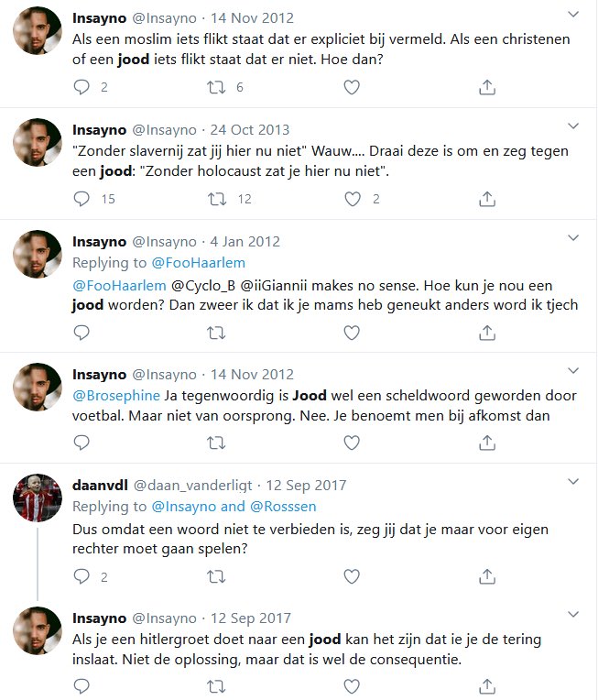Like the first tweet about moslim
This screenshot has height=700, width=598.
(x=352, y=87)
